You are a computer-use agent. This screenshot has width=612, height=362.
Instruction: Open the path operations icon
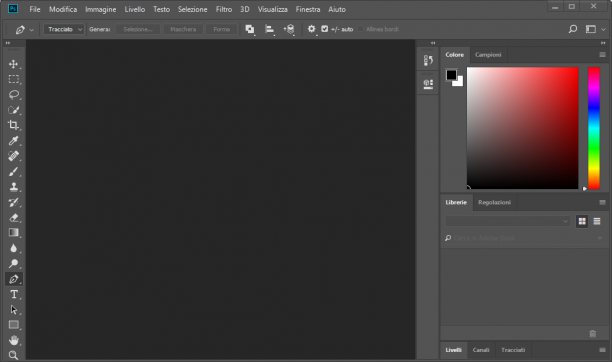[x=250, y=29]
